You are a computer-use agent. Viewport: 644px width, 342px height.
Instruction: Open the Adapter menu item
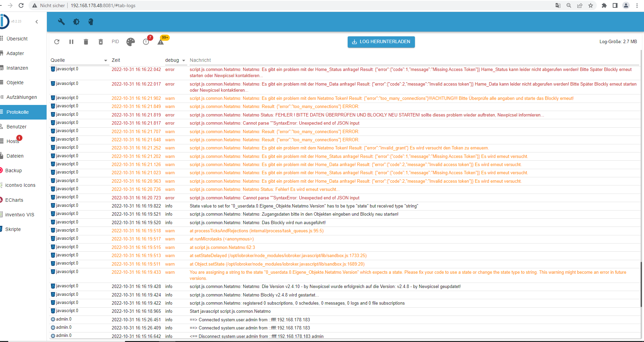(x=22, y=53)
